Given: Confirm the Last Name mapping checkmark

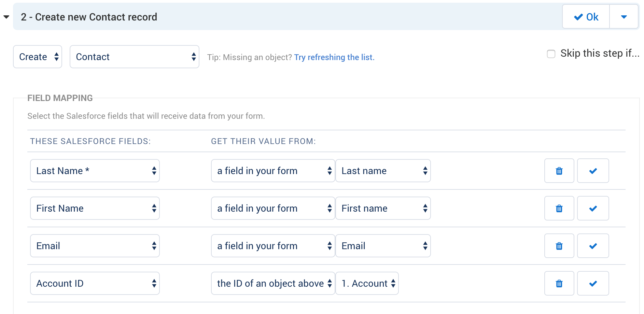Looking at the screenshot, I should pos(593,171).
